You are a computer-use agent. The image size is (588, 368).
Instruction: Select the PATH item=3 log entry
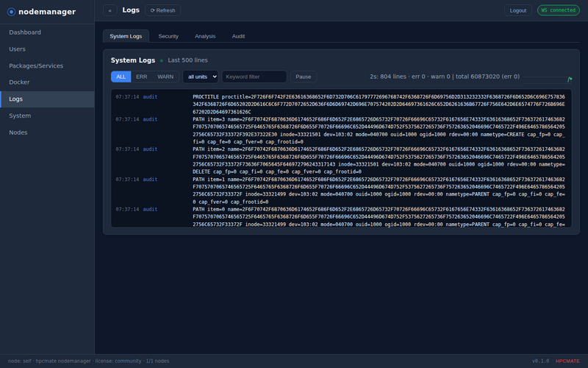(x=341, y=131)
